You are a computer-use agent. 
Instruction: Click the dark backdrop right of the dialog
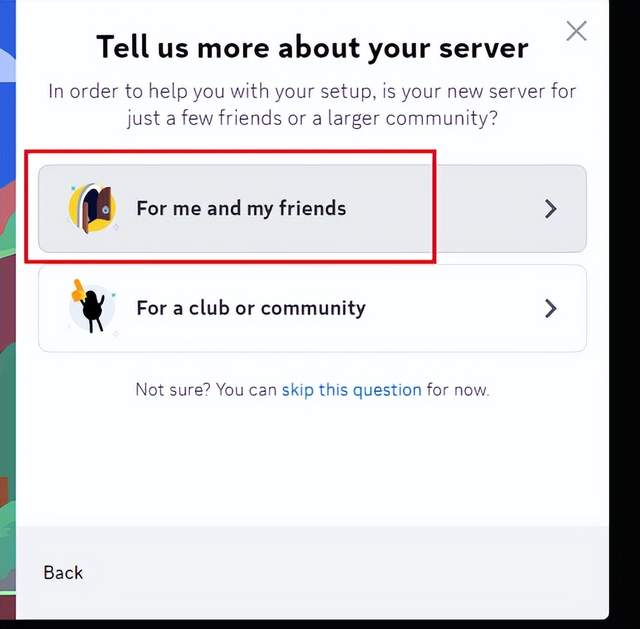[x=624, y=310]
